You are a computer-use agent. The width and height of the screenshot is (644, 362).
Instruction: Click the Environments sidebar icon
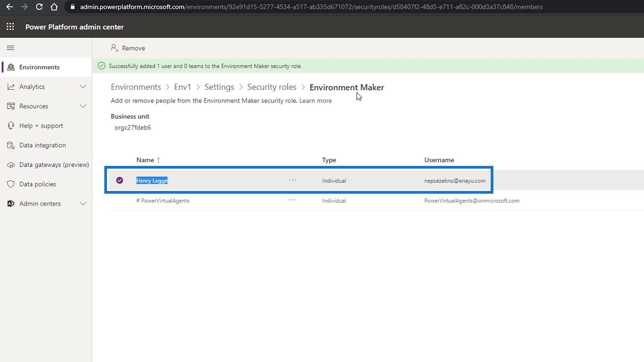(x=11, y=67)
